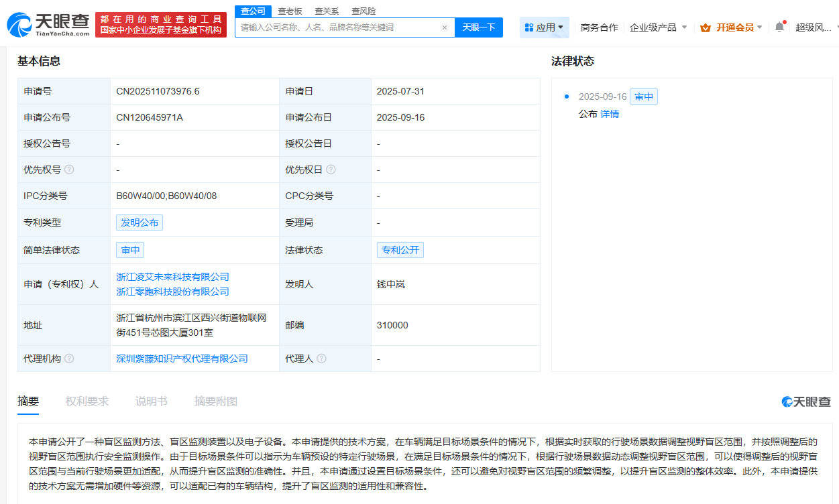Select publication number CN120645971A
Screen dimensions: 839x504
150,117
